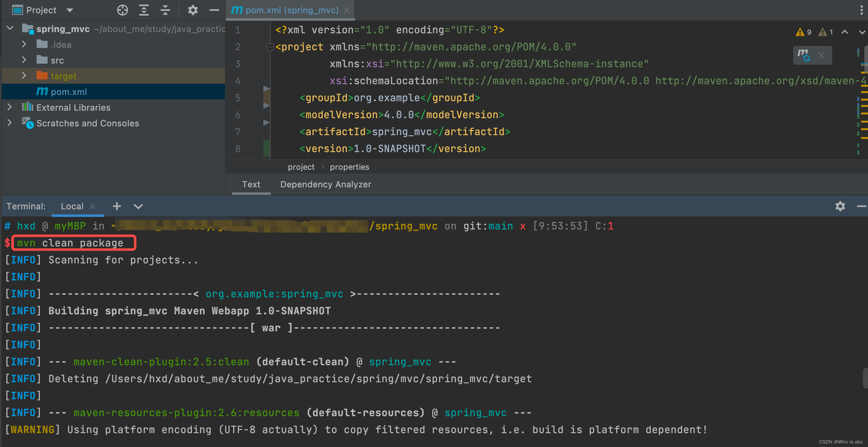Add a new terminal session tab
The height and width of the screenshot is (447, 868).
tap(117, 206)
